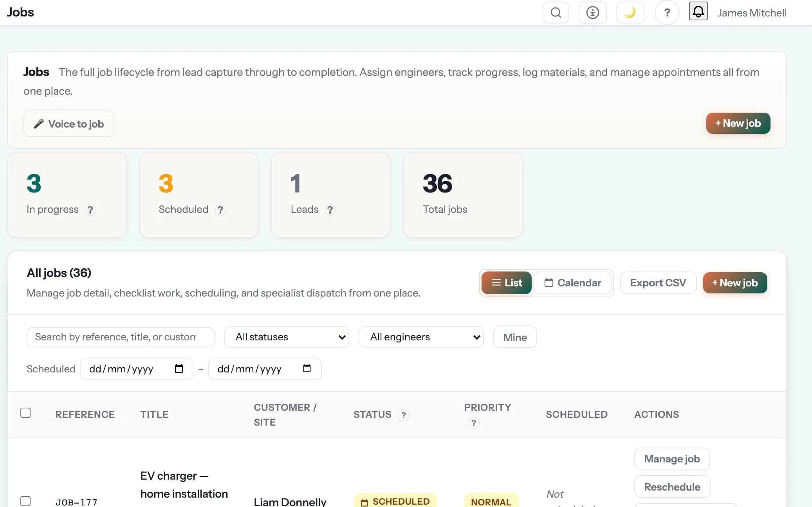812x507 pixels.
Task: Open accessibility options icon
Action: [x=592, y=13]
